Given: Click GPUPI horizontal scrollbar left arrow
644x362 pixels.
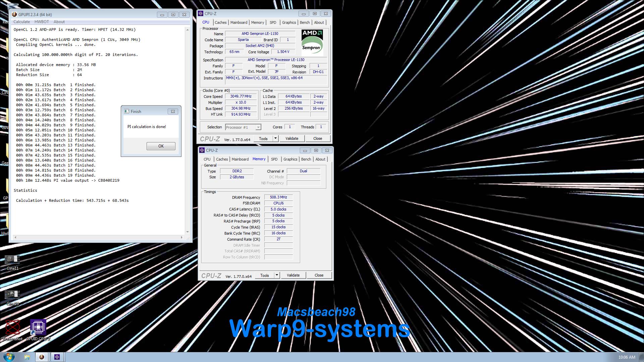Looking at the screenshot, I should (x=15, y=237).
